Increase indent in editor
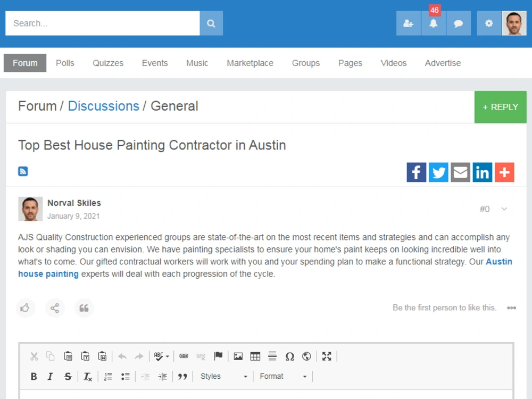Image resolution: width=532 pixels, height=399 pixels. (x=162, y=376)
